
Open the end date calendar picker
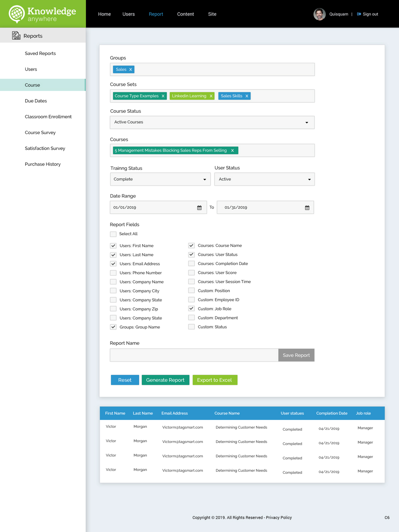pos(307,207)
